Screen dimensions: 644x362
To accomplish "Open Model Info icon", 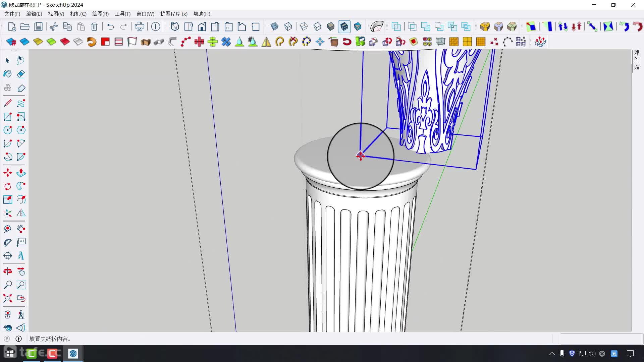I will (155, 26).
